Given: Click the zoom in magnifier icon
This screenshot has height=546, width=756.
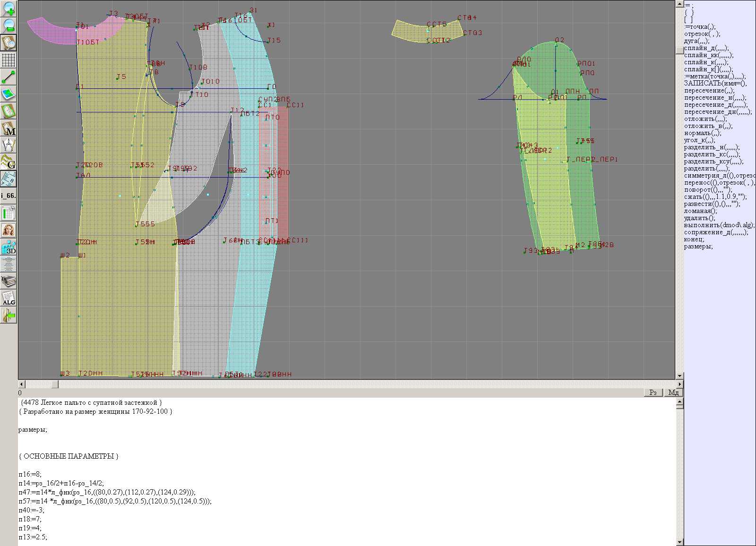Looking at the screenshot, I should [9, 9].
